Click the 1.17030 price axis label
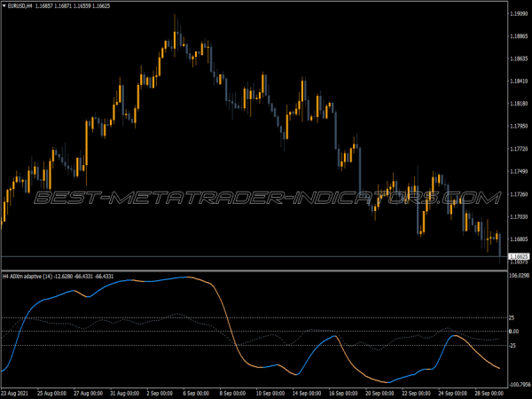Image resolution: width=532 pixels, height=399 pixels. [x=519, y=216]
